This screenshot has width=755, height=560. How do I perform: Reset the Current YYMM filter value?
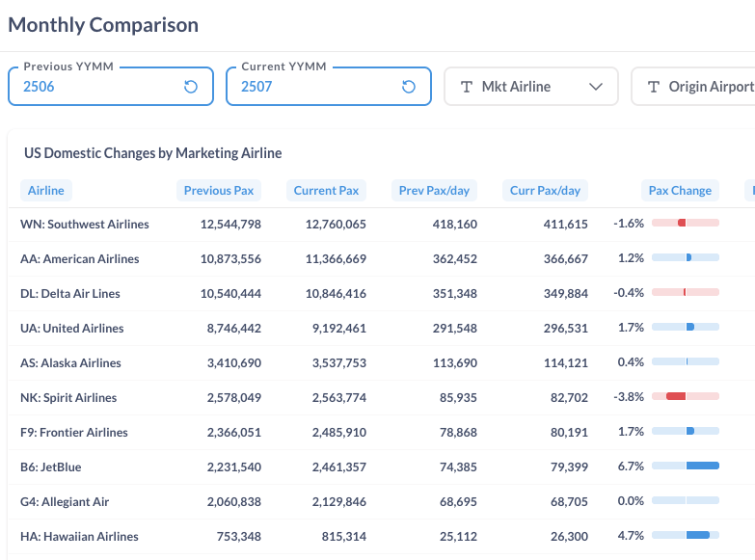click(x=408, y=87)
